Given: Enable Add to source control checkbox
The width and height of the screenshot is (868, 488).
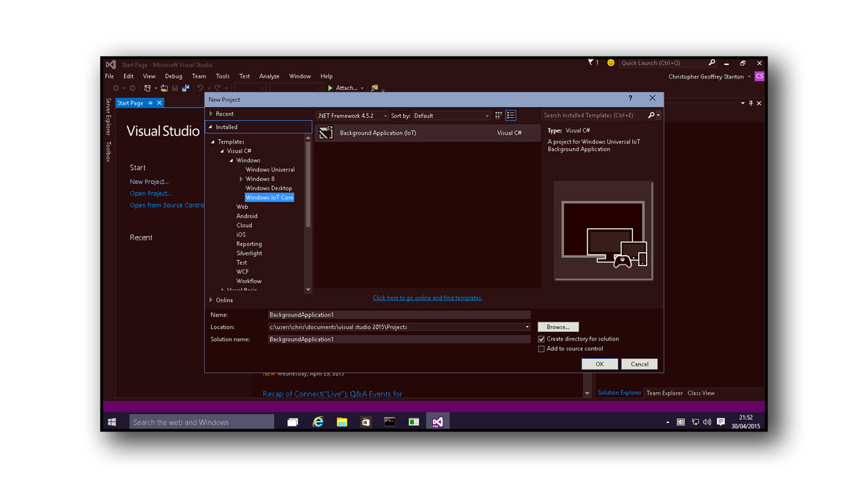Looking at the screenshot, I should tap(541, 349).
